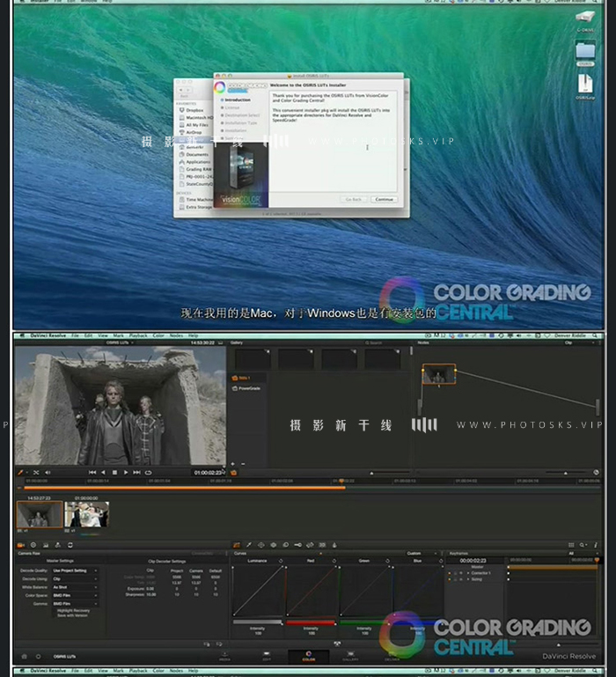Open the Playback menu

138,335
